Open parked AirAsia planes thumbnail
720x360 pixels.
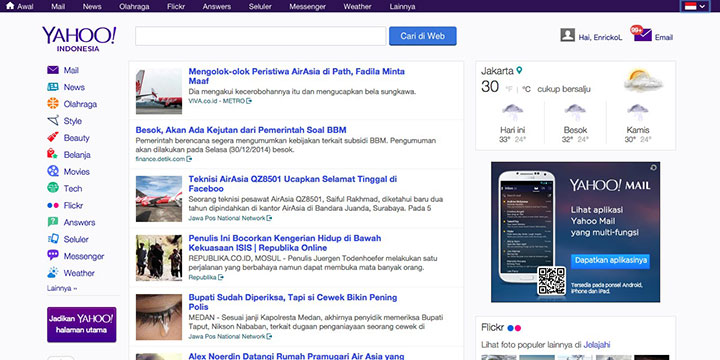159,199
